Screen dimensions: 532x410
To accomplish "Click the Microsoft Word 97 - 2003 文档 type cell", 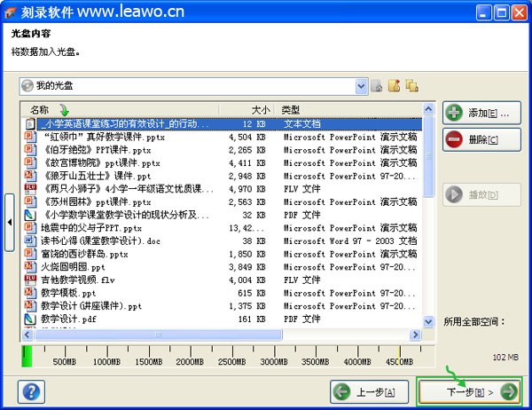I will (350, 241).
